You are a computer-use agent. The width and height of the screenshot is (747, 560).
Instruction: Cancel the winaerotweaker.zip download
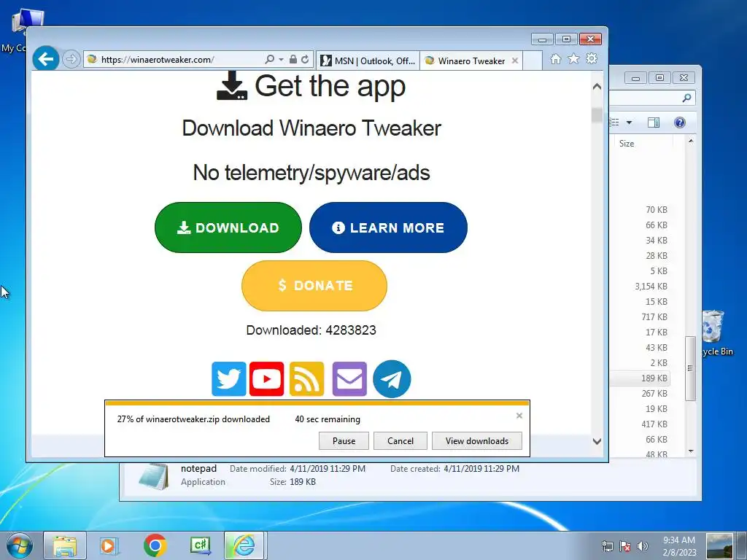tap(400, 441)
